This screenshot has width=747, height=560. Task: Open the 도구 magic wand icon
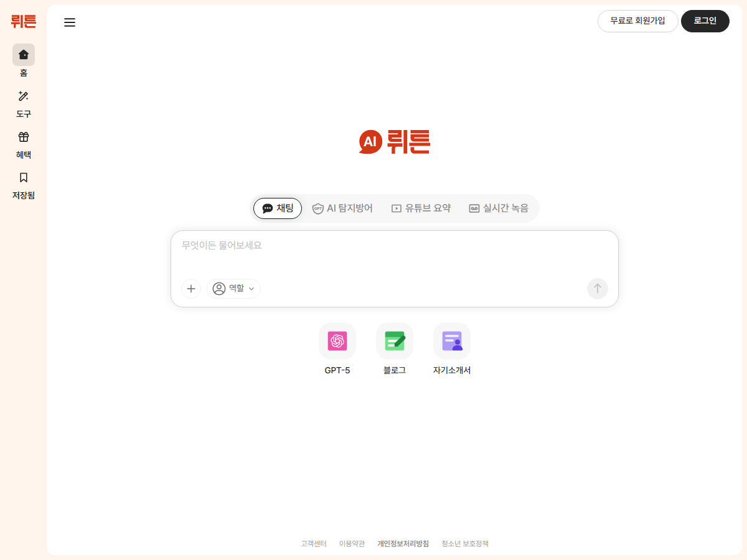point(24,96)
